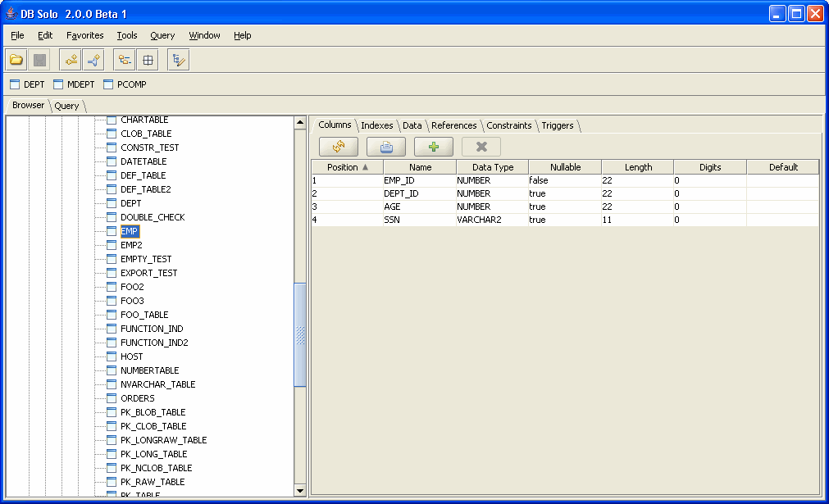The height and width of the screenshot is (504, 829).
Task: Sort by the Position column header
Action: tap(347, 167)
